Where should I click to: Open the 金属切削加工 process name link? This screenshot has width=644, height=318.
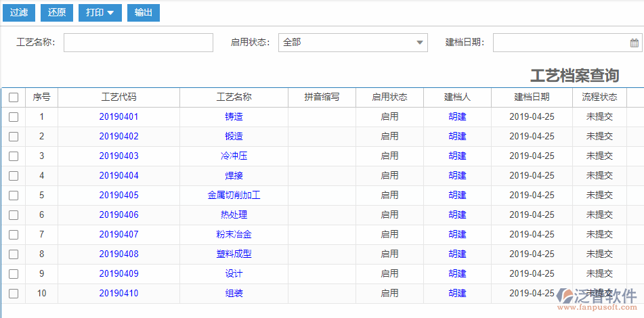[234, 196]
